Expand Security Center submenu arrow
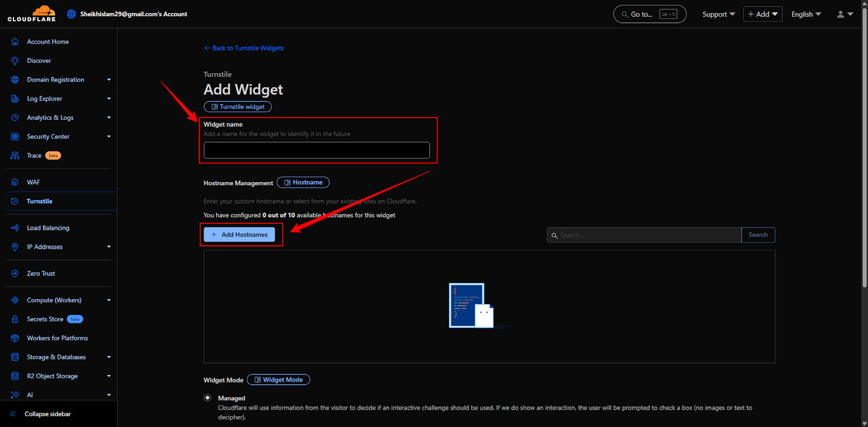Screen dimensions: 868x427 [x=109, y=137]
